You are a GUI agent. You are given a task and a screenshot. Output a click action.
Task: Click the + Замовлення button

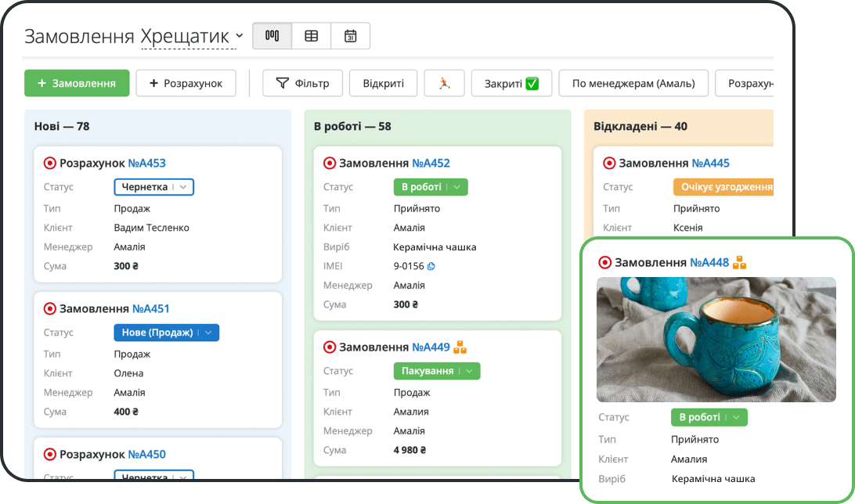[77, 84]
